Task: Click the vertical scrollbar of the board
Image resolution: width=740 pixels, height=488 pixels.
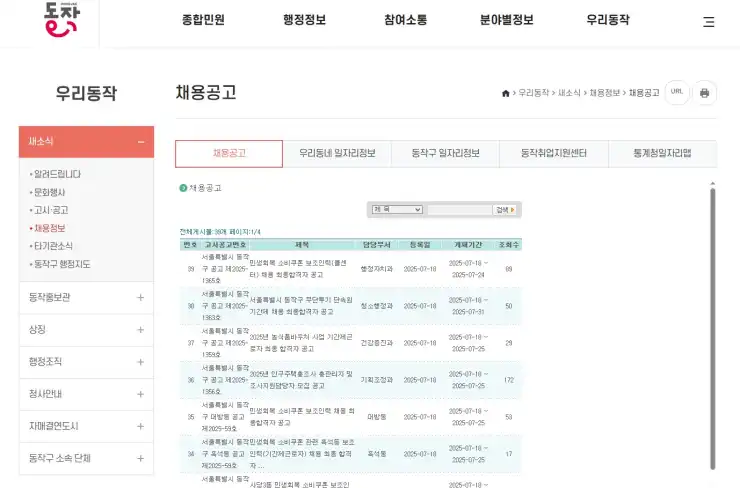Action: [713, 329]
